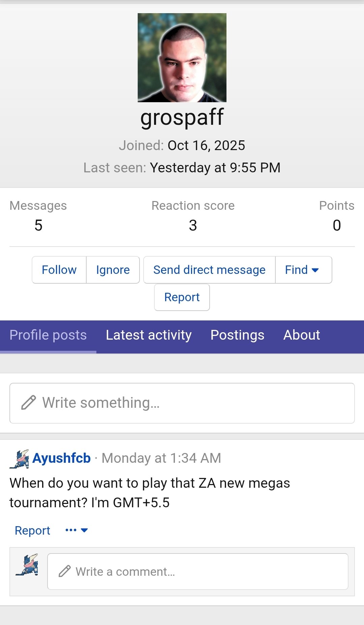The image size is (364, 625).
Task: Open grospaff's profile avatar picture
Action: [182, 58]
